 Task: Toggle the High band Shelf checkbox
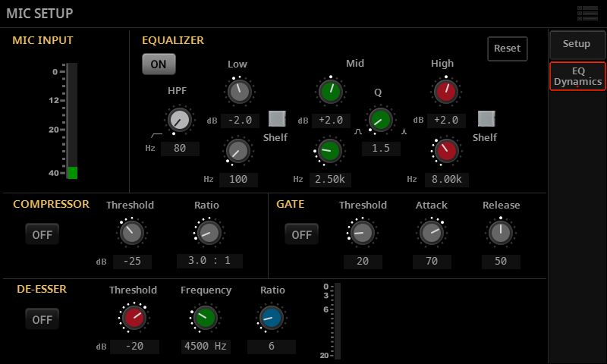click(486, 119)
